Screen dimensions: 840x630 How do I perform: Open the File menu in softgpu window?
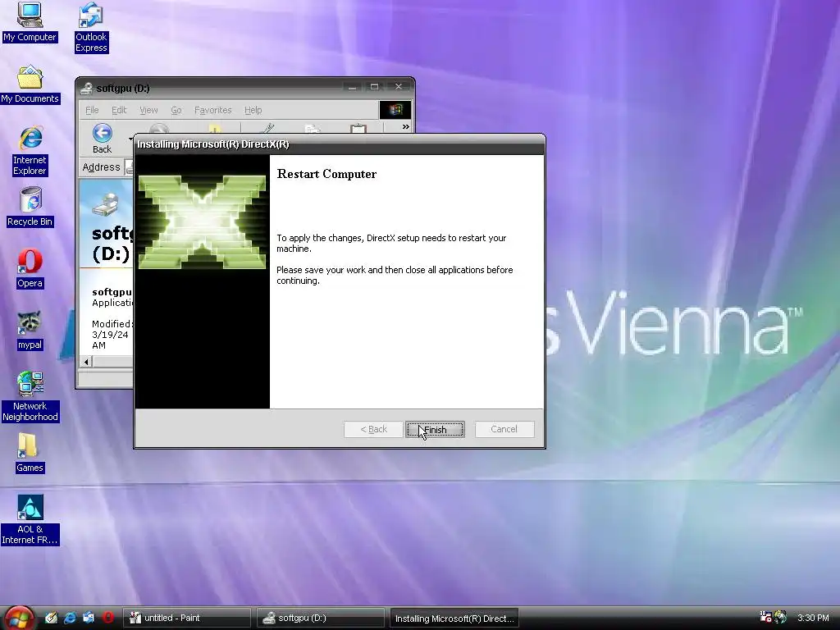[92, 110]
